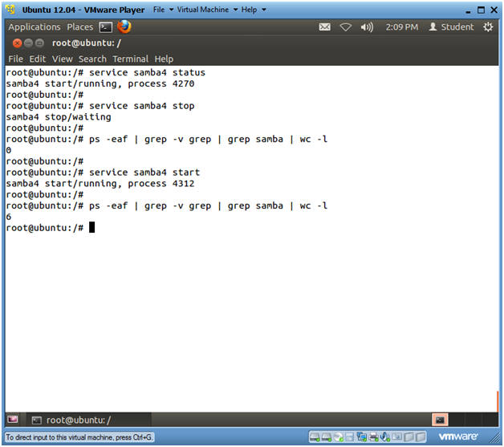The height and width of the screenshot is (447, 504).
Task: Click 'samba4 start/running, process 4312' output
Action: (x=100, y=184)
